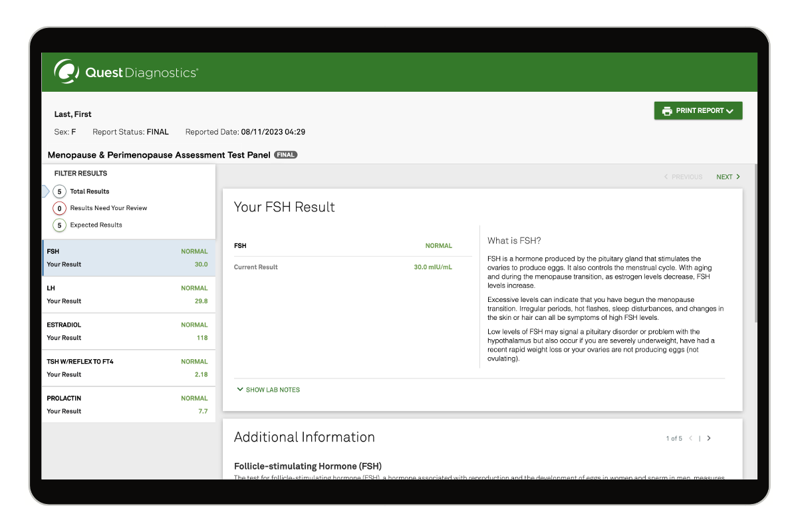Image resolution: width=798 pixels, height=532 pixels.
Task: Filter by Total Results circle
Action: coord(60,192)
